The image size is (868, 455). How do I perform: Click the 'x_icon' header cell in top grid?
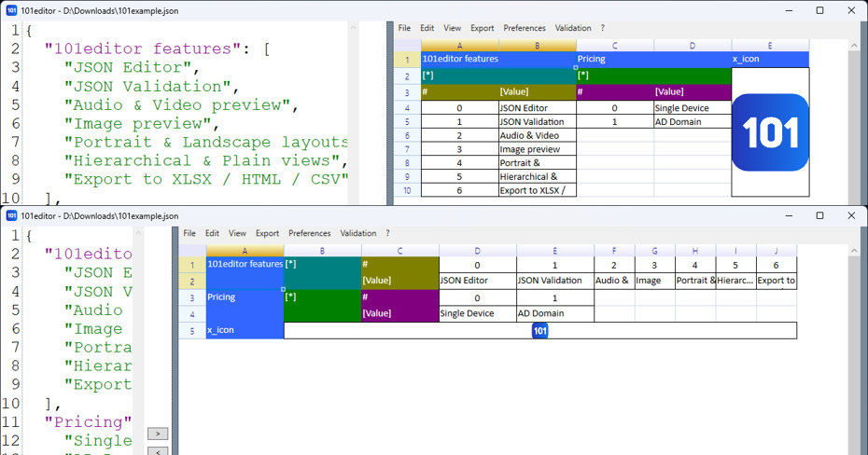click(770, 59)
